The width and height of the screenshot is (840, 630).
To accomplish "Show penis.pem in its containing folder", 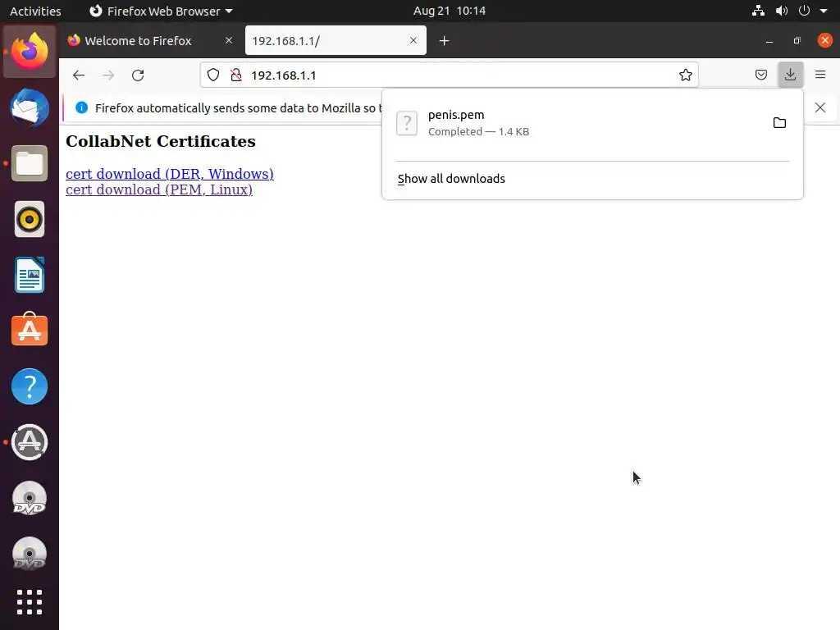I will 779,123.
